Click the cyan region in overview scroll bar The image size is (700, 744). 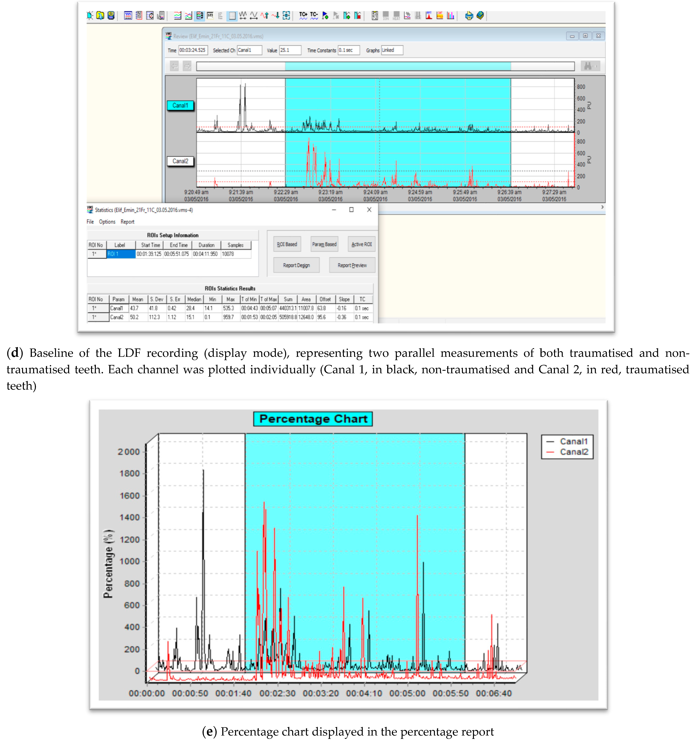(x=398, y=66)
